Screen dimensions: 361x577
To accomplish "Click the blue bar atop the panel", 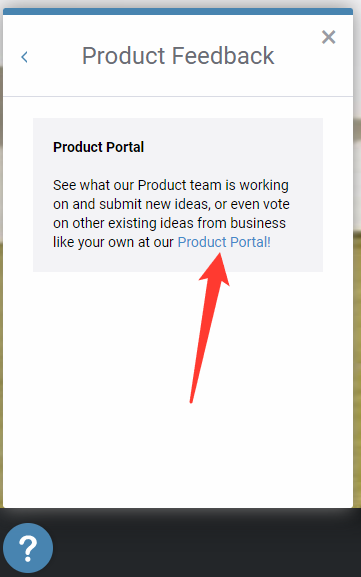I will [x=178, y=11].
